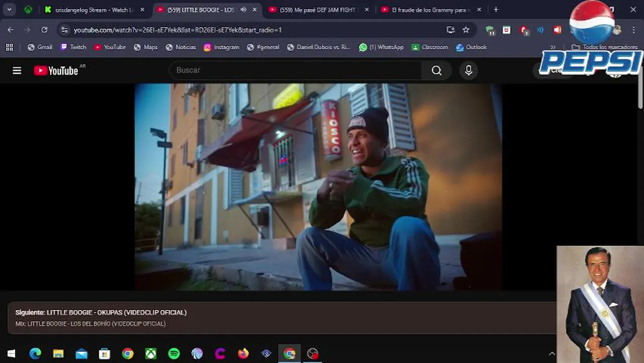Close the Me pasé DEF JAM FIGHT tab
This screenshot has height=363, width=644.
point(366,10)
